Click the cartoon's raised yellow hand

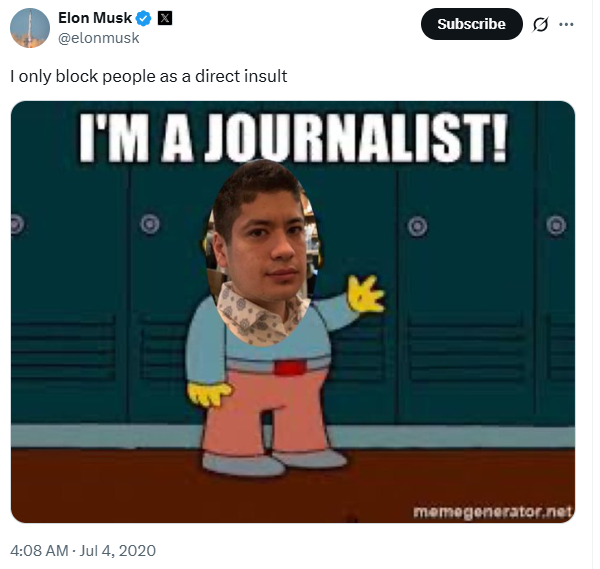click(365, 293)
